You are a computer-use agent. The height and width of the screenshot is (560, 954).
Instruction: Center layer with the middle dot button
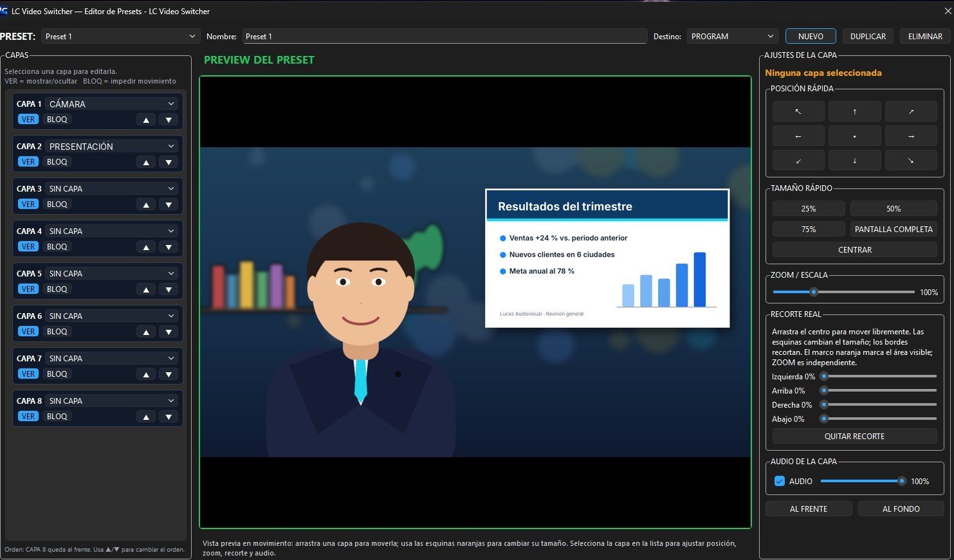[x=854, y=136]
